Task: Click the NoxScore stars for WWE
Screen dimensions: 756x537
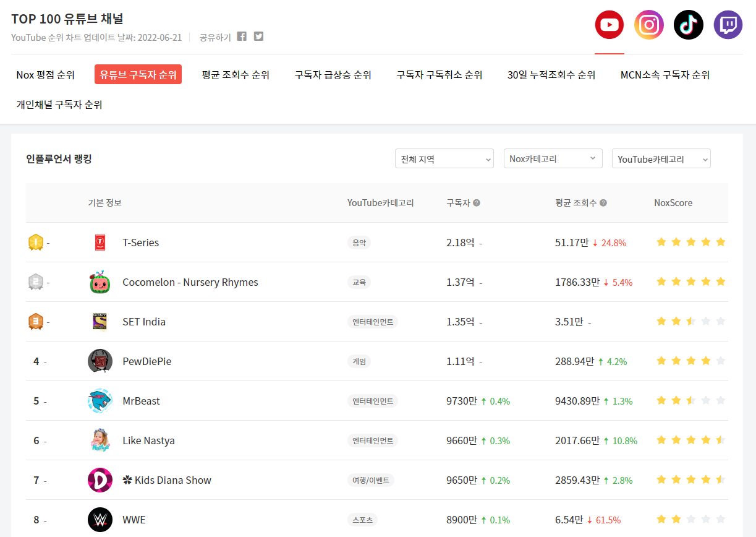Action: point(690,519)
